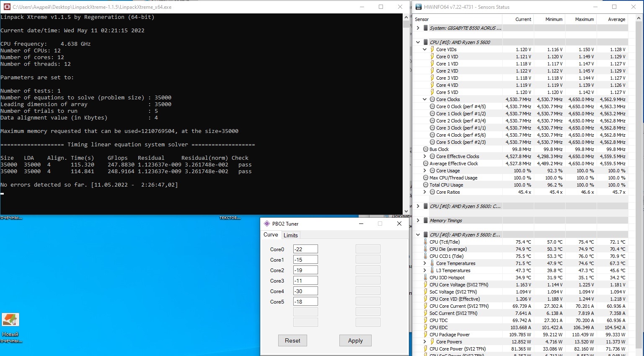The width and height of the screenshot is (644, 356).
Task: Expand the System: GIGABYTE B550 AORUS group
Action: point(418,28)
